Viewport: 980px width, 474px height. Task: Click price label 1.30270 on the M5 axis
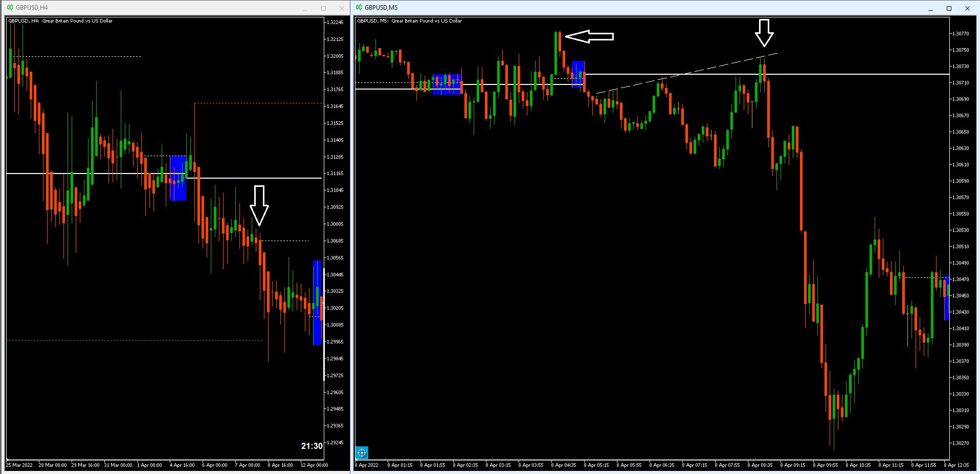[x=961, y=443]
